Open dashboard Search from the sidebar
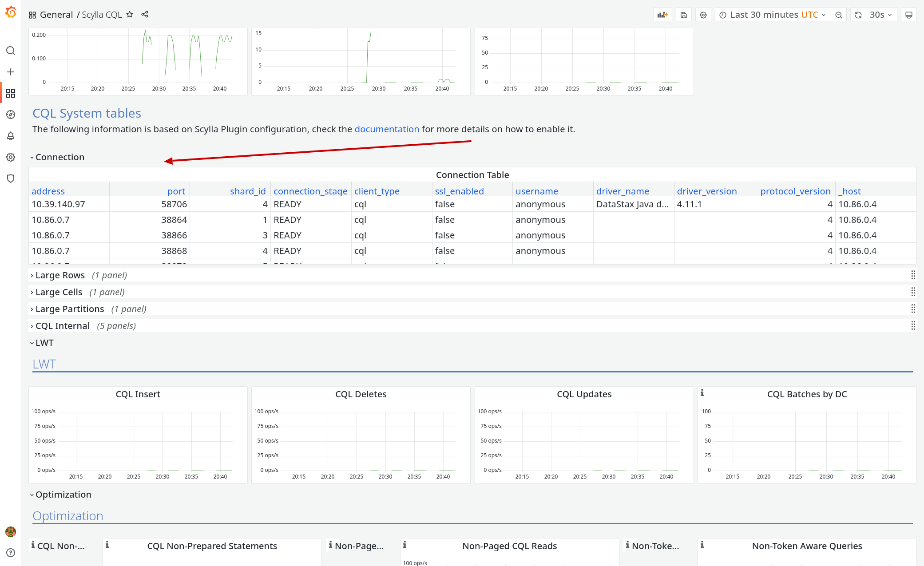The image size is (924, 566). click(11, 51)
